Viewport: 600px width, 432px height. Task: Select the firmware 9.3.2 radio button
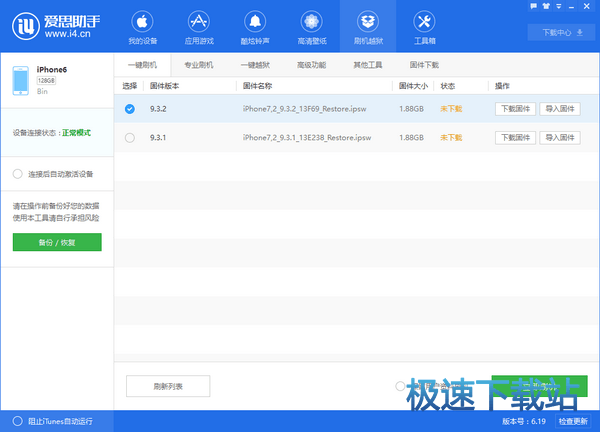point(130,109)
